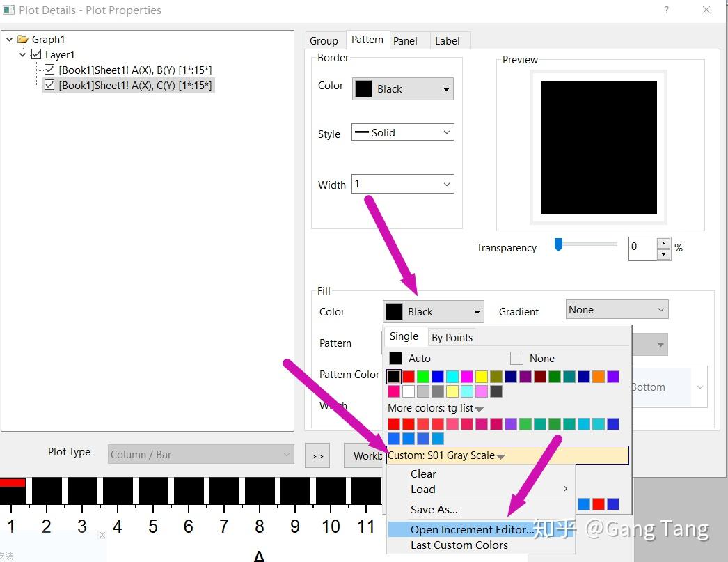Viewport: 728px width, 562px height.
Task: Toggle the Layer1 checkbox
Action: coord(35,54)
